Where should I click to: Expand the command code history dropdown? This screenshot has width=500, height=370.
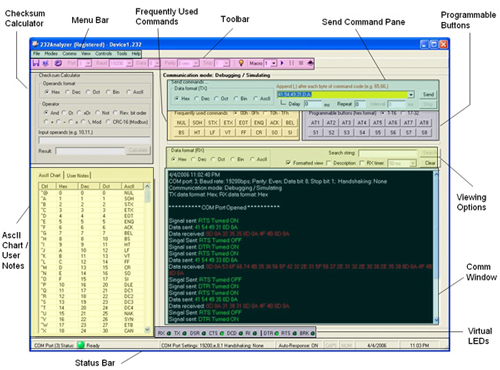[x=411, y=95]
